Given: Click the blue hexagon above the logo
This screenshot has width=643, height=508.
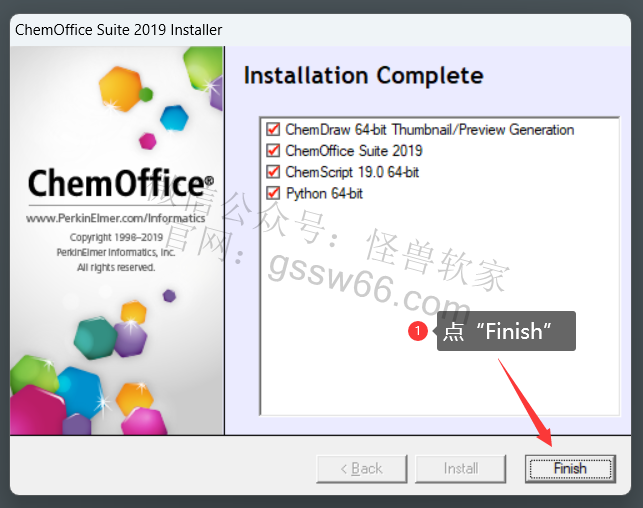Looking at the screenshot, I should (x=174, y=118).
